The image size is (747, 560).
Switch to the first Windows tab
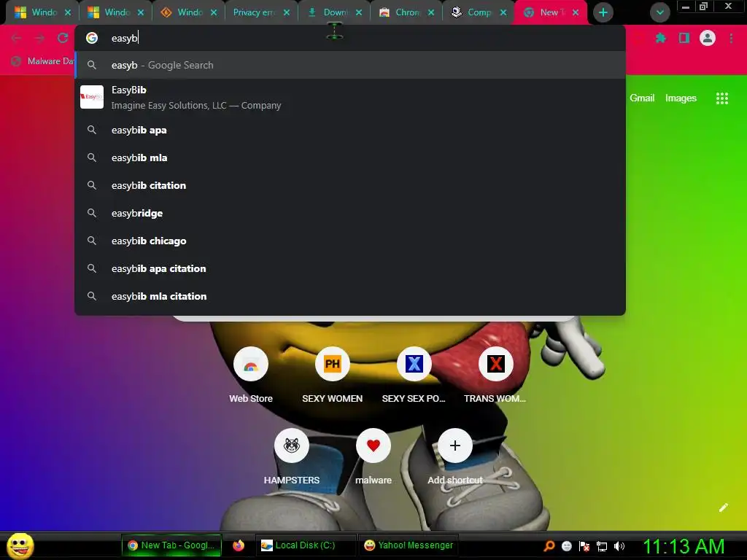43,12
